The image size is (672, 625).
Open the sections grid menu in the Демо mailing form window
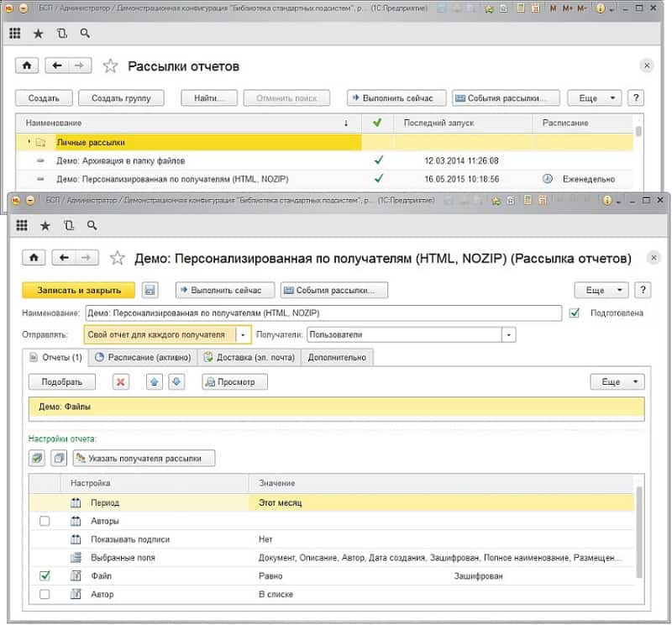point(22,225)
